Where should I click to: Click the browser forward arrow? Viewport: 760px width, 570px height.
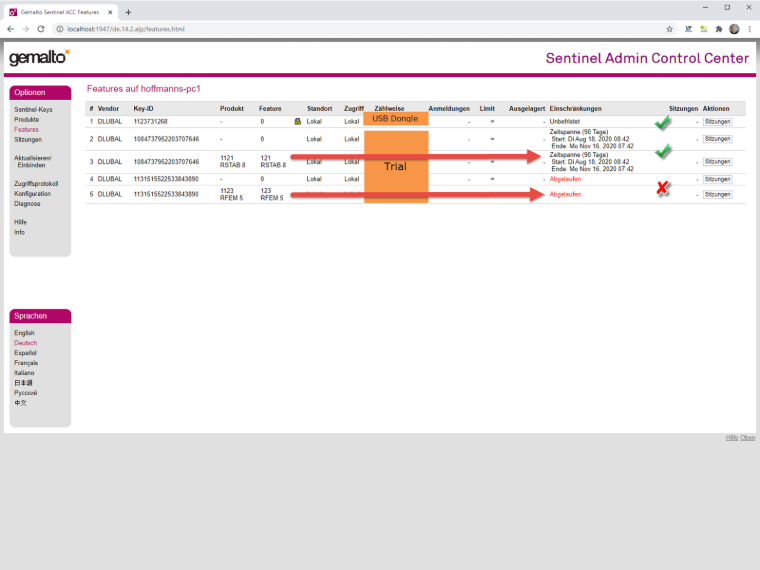(x=26, y=29)
